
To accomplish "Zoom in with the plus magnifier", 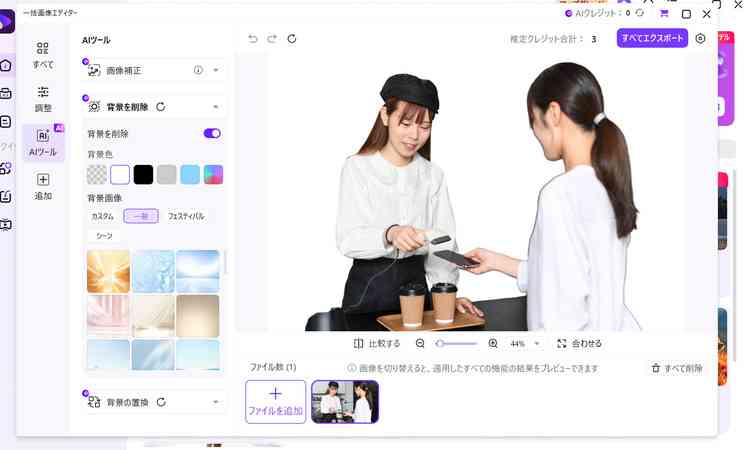I will 493,343.
